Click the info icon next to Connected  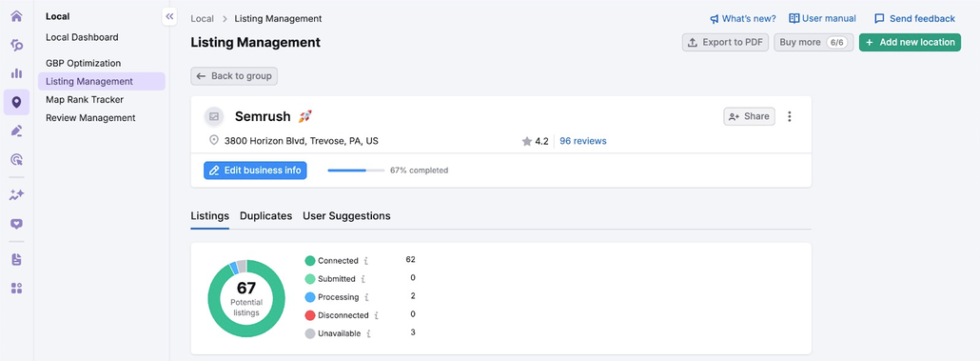(365, 261)
